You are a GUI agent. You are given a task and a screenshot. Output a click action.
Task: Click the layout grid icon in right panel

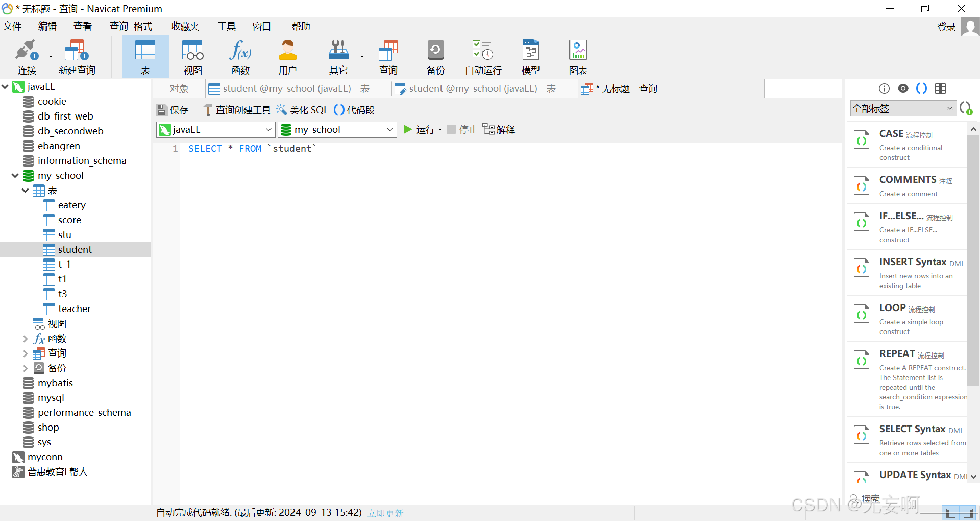coord(941,89)
